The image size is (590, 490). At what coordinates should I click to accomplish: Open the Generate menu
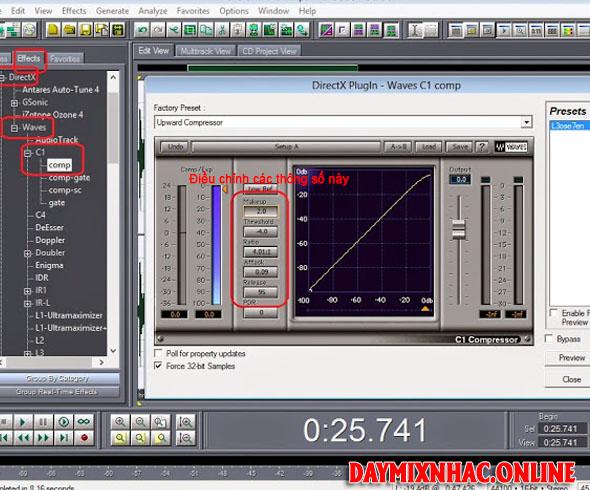coord(112,11)
